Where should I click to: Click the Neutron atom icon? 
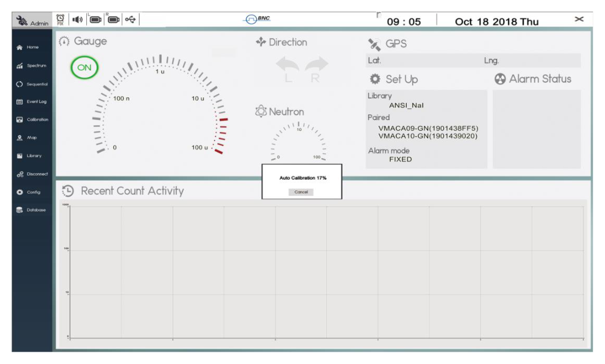pyautogui.click(x=261, y=111)
